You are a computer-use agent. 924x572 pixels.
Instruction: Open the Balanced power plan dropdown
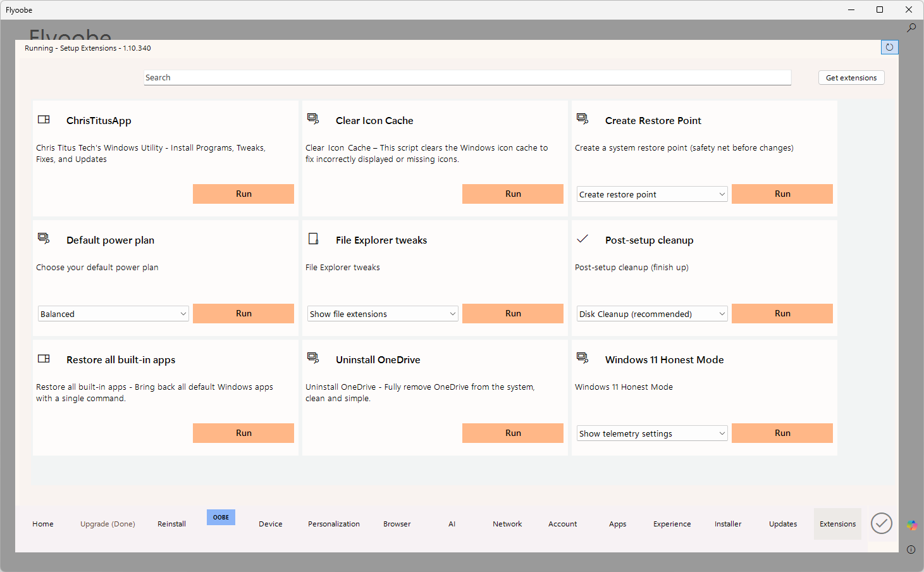point(113,314)
